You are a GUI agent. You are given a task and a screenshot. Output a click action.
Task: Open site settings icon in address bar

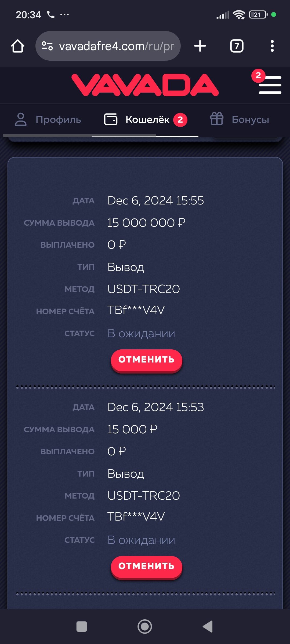point(47,46)
